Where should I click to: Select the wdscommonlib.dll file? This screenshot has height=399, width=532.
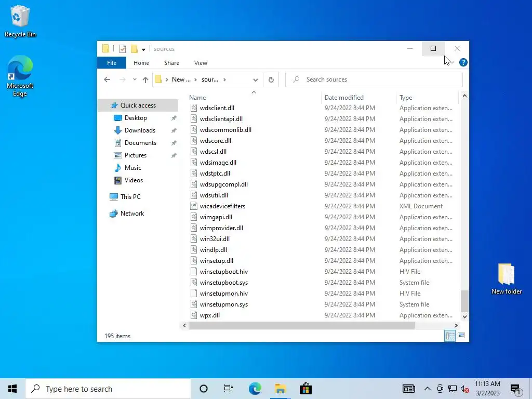click(x=225, y=129)
